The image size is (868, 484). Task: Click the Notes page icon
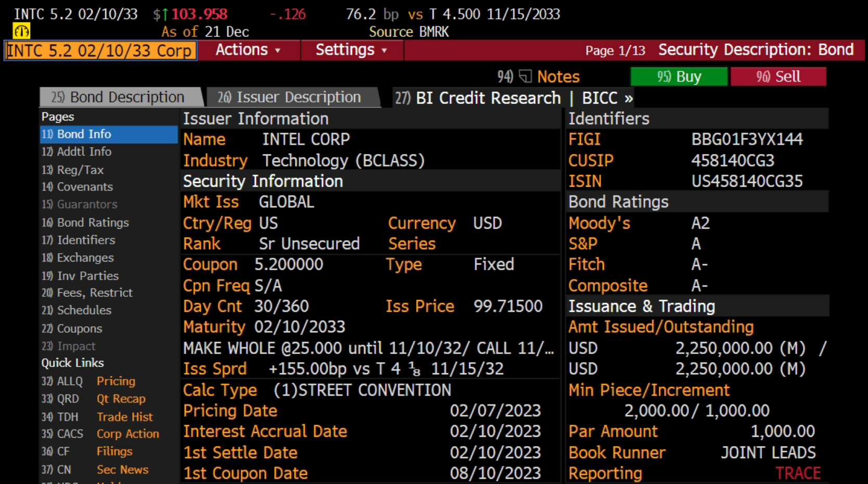tap(525, 76)
